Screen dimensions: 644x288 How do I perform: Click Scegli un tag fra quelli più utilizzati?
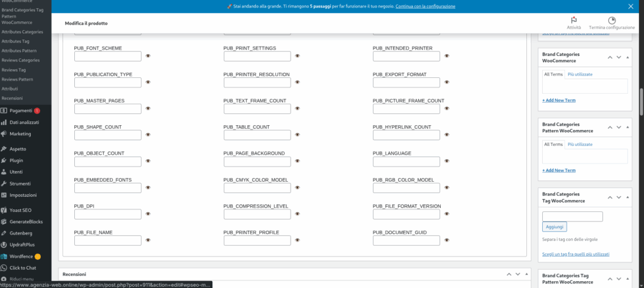pyautogui.click(x=576, y=254)
